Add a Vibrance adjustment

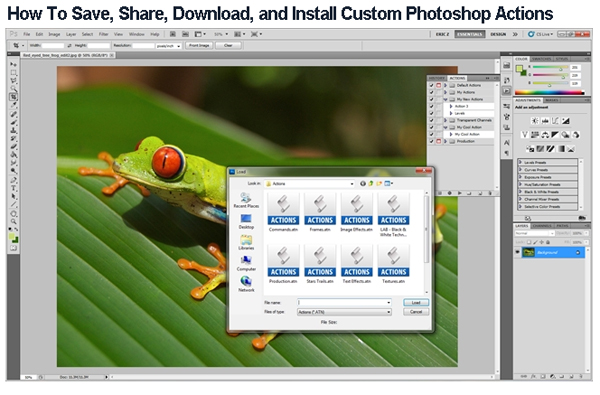tap(525, 135)
